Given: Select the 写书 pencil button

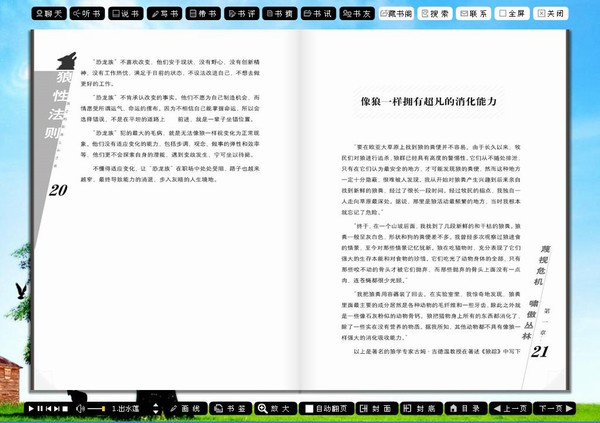Looking at the screenshot, I should [165, 14].
